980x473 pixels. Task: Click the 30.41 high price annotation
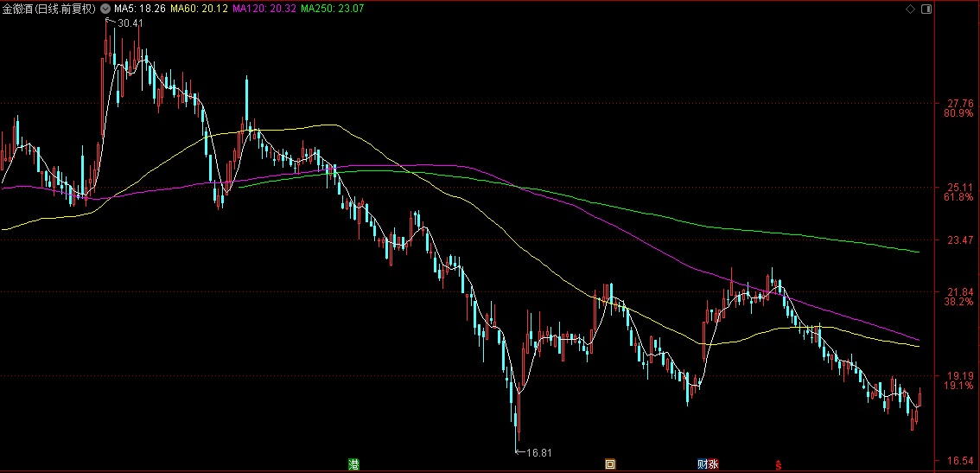[130, 23]
